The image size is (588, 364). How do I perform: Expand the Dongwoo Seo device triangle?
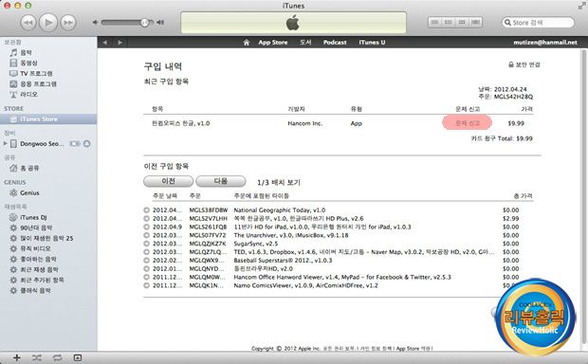[x=5, y=143]
